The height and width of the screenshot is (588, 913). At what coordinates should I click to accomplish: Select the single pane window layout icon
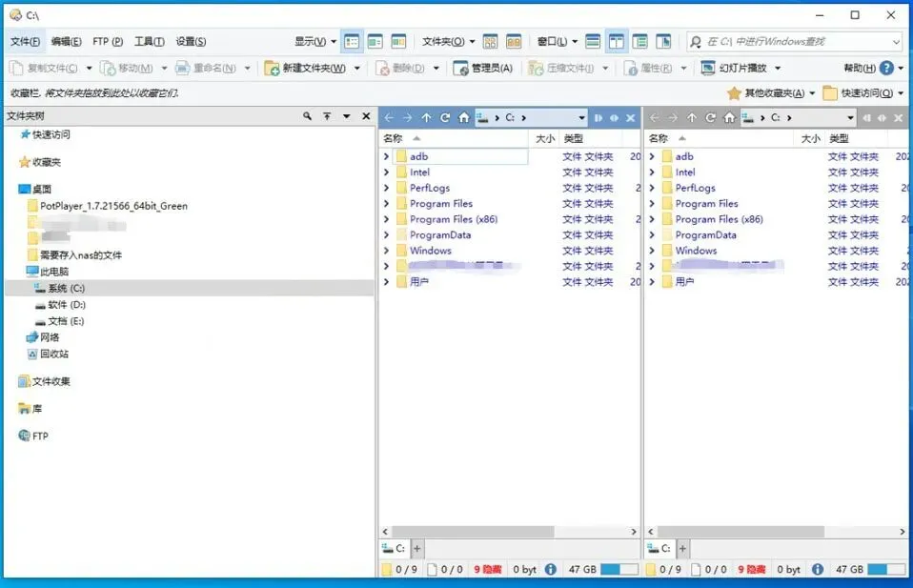(x=593, y=41)
